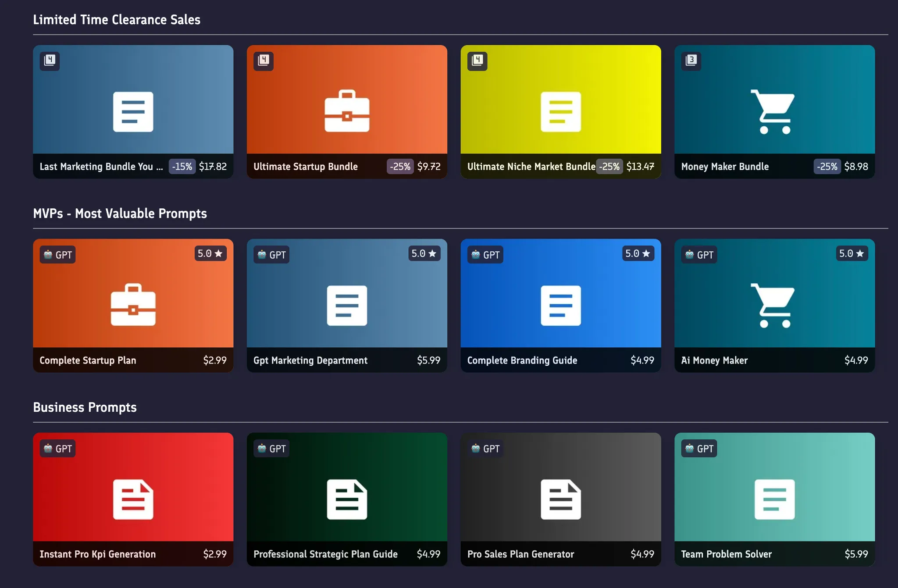Screen dimensions: 898x588
Task: Click $9.72 price on Ultimate Startup Bundle
Action: (428, 167)
